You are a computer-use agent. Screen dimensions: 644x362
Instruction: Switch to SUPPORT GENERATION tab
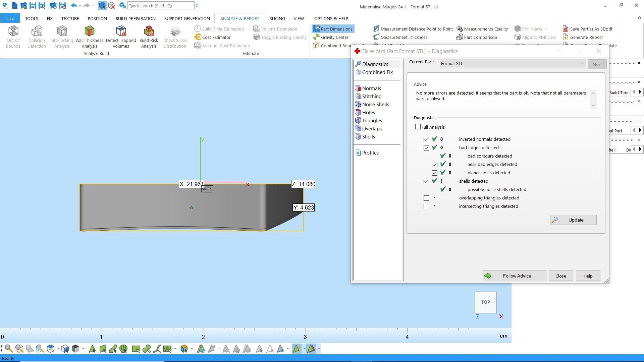coord(187,18)
